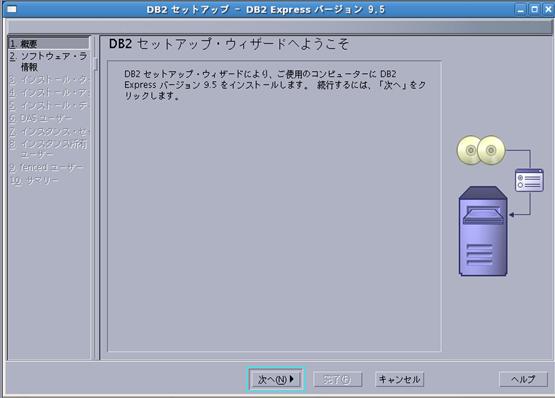The image size is (555, 398).
Task: Open help with the ヘルプ button
Action: coord(523,379)
